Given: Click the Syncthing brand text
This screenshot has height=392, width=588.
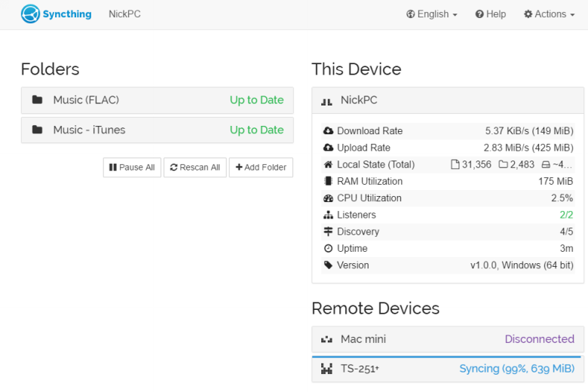Looking at the screenshot, I should (67, 14).
